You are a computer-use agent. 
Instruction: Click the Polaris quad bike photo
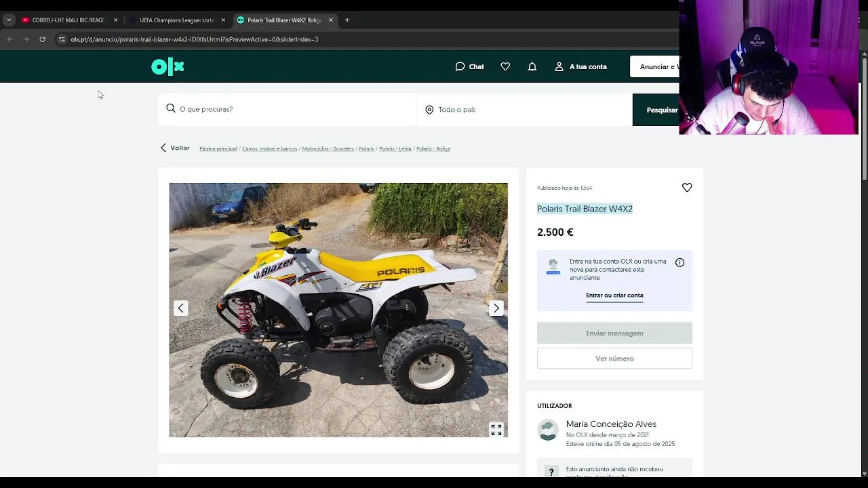coord(338,310)
